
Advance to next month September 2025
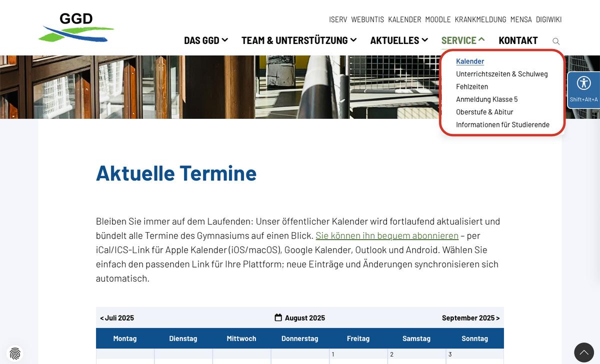pos(470,318)
